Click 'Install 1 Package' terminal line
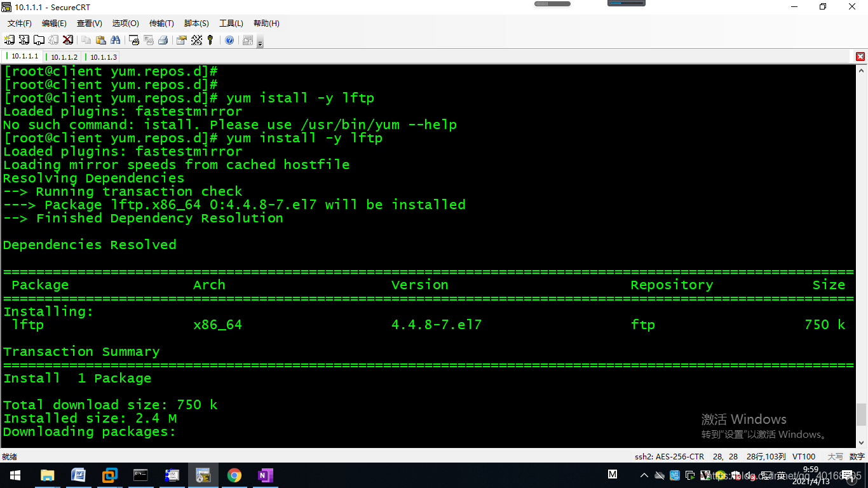 (77, 378)
